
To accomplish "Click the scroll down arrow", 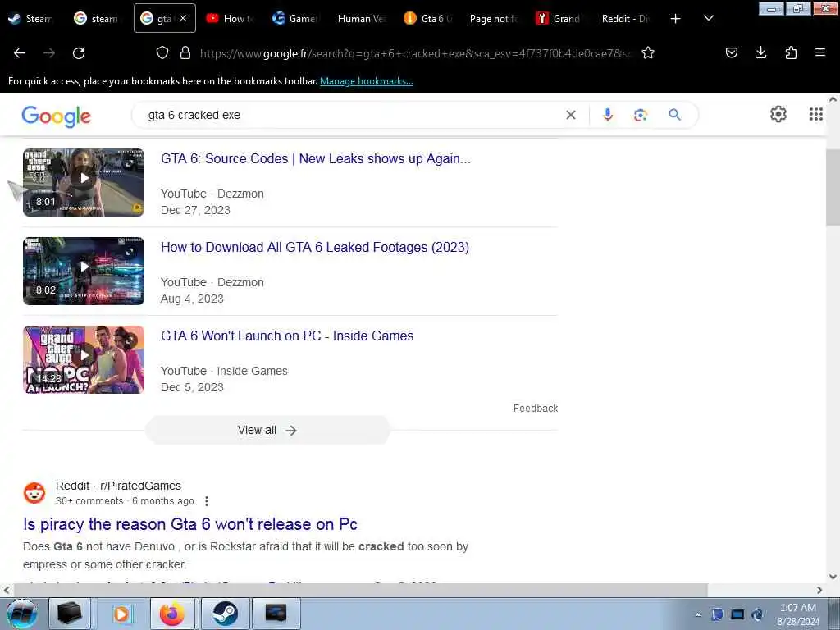I will click(x=833, y=577).
